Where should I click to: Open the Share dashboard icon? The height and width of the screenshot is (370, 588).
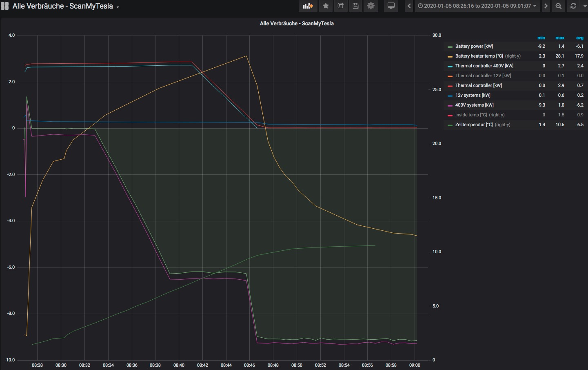pyautogui.click(x=341, y=6)
